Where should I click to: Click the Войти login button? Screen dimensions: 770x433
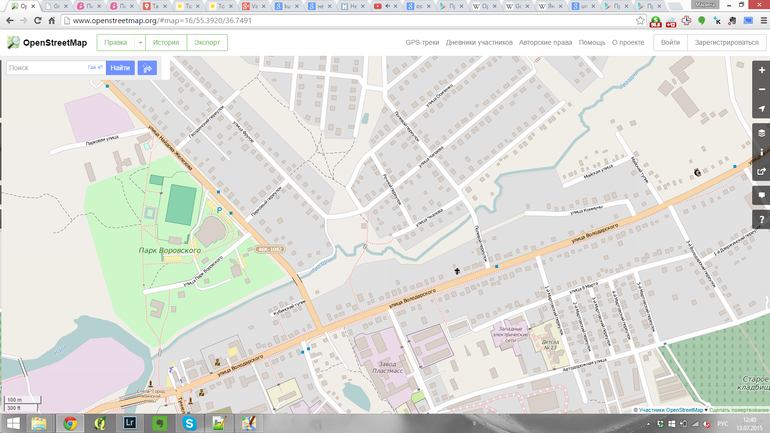[x=670, y=43]
